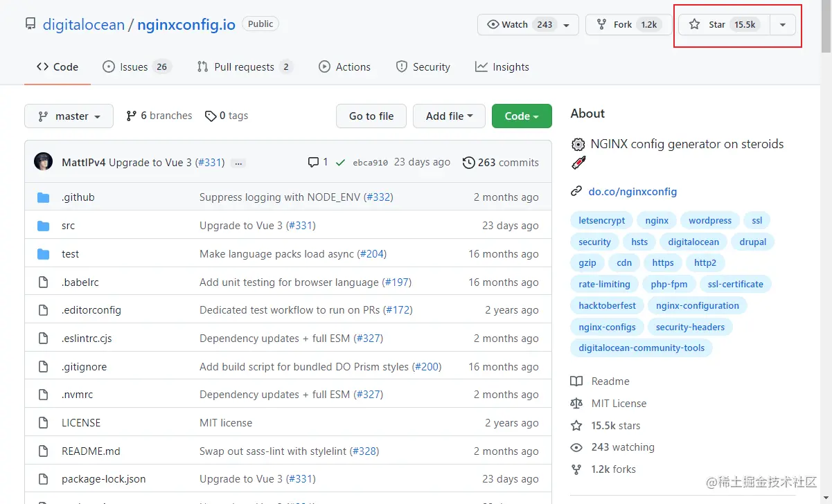Open the package-lock.json file name

104,479
